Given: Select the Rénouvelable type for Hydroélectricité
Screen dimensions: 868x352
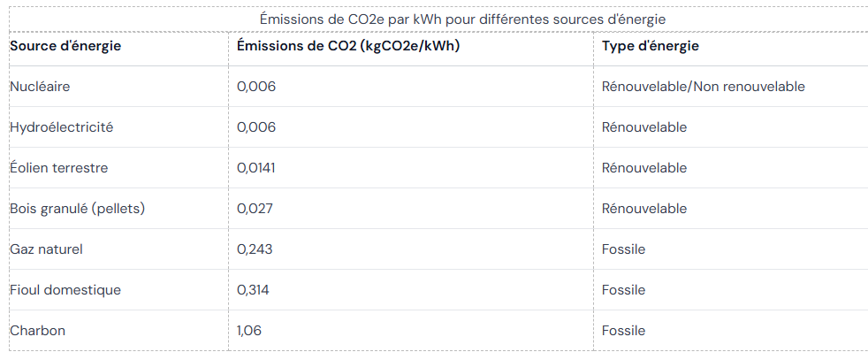Looking at the screenshot, I should tap(644, 127).
